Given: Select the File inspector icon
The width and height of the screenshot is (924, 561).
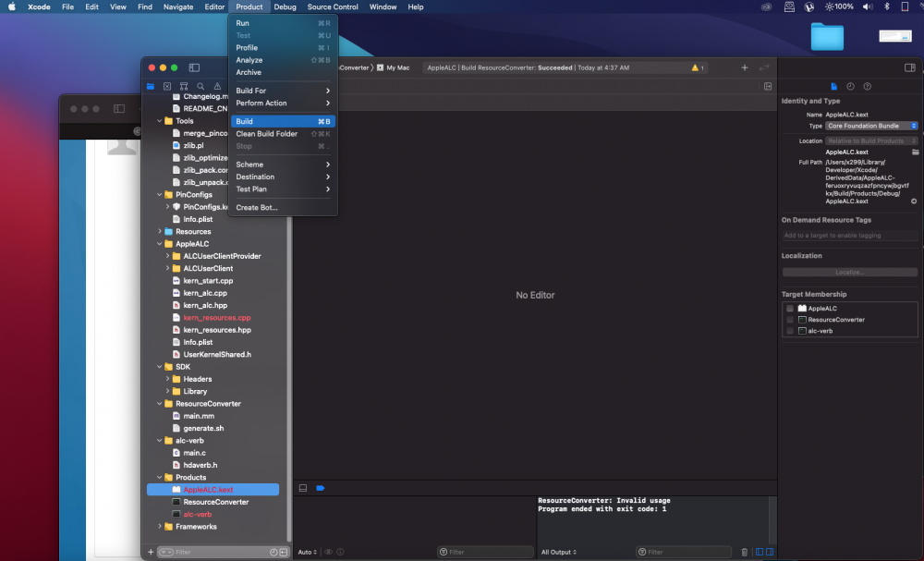Looking at the screenshot, I should click(833, 86).
